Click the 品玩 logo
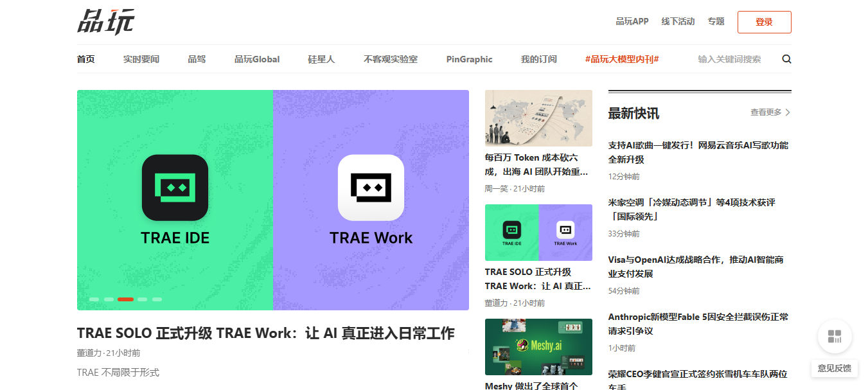This screenshot has width=868, height=390. (x=106, y=21)
